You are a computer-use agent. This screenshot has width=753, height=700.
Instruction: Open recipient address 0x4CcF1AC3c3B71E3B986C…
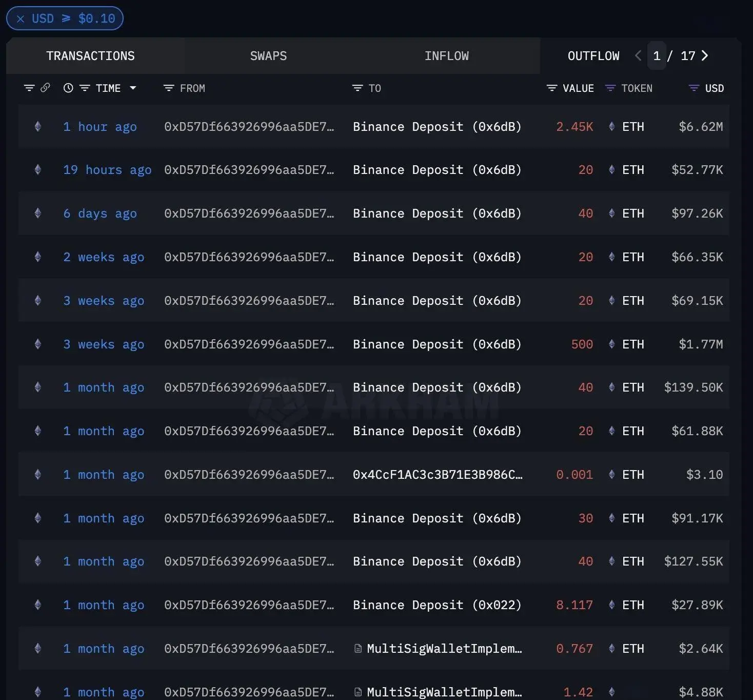point(438,475)
